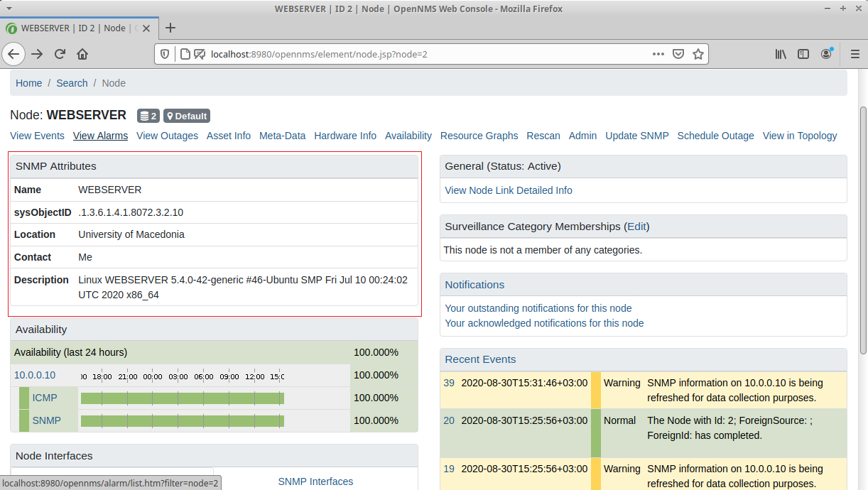Open interface 10.0.0.10 in Availability
The height and width of the screenshot is (490, 868).
click(x=35, y=375)
